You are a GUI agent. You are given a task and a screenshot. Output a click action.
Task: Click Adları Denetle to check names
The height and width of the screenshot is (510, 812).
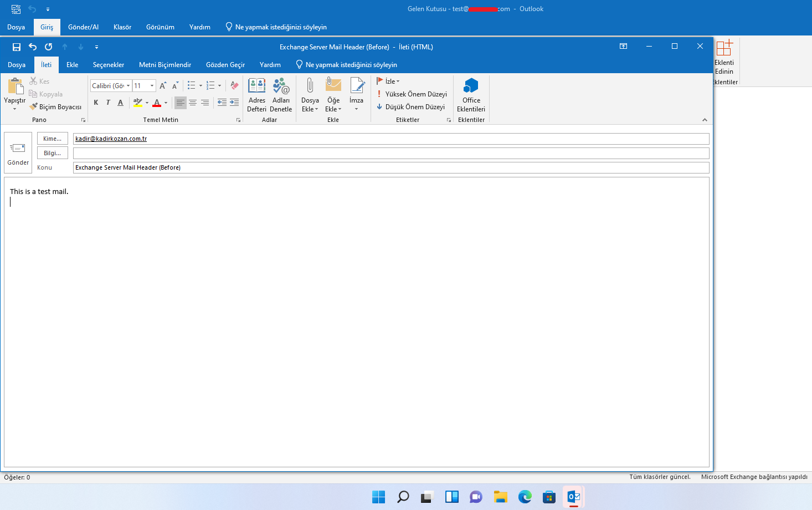coord(281,94)
